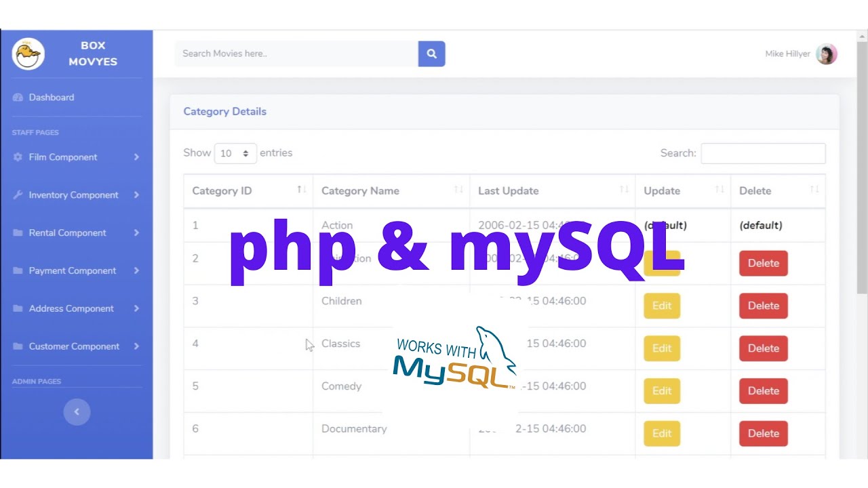Viewport: 868px width, 488px height.
Task: Click the Inventory Component wrench icon
Action: click(18, 195)
